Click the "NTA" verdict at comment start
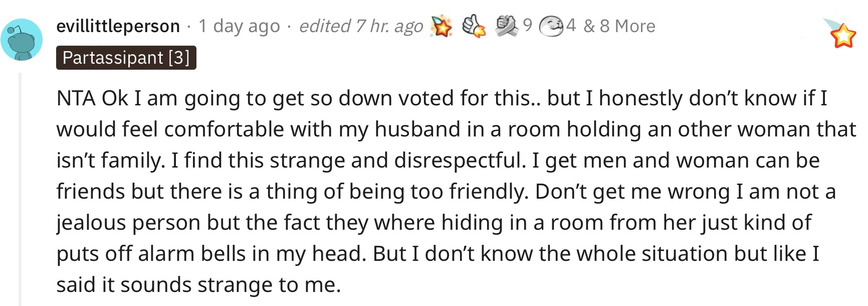The image size is (868, 306). coord(76,98)
